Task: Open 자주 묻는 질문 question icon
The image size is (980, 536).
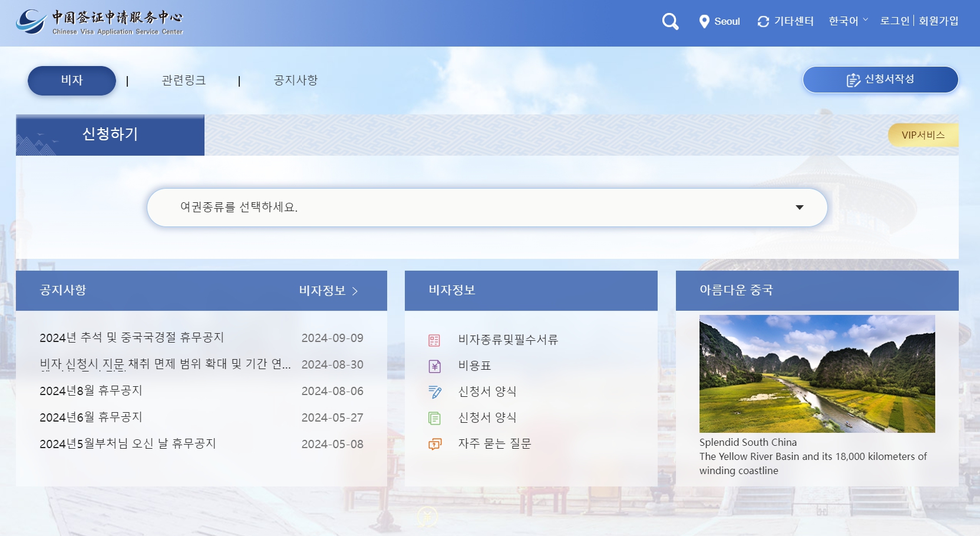Action: pos(434,443)
